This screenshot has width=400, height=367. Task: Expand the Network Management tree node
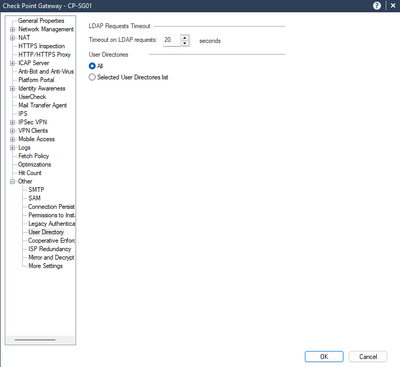[12, 29]
